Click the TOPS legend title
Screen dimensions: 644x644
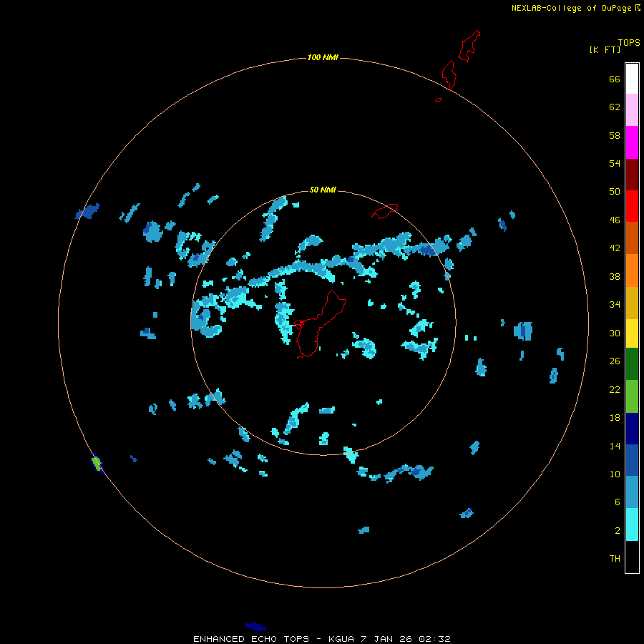pyautogui.click(x=629, y=42)
